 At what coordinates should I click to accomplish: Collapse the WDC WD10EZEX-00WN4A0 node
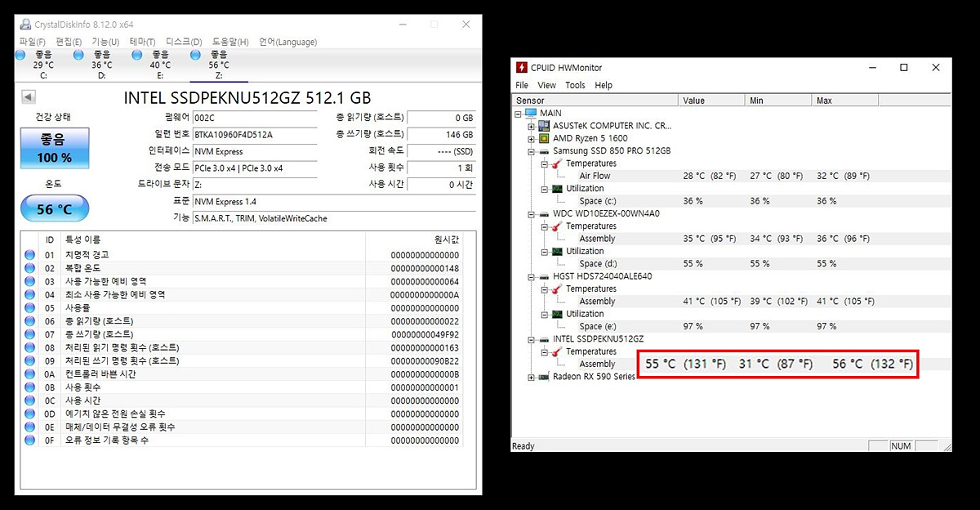(x=532, y=214)
